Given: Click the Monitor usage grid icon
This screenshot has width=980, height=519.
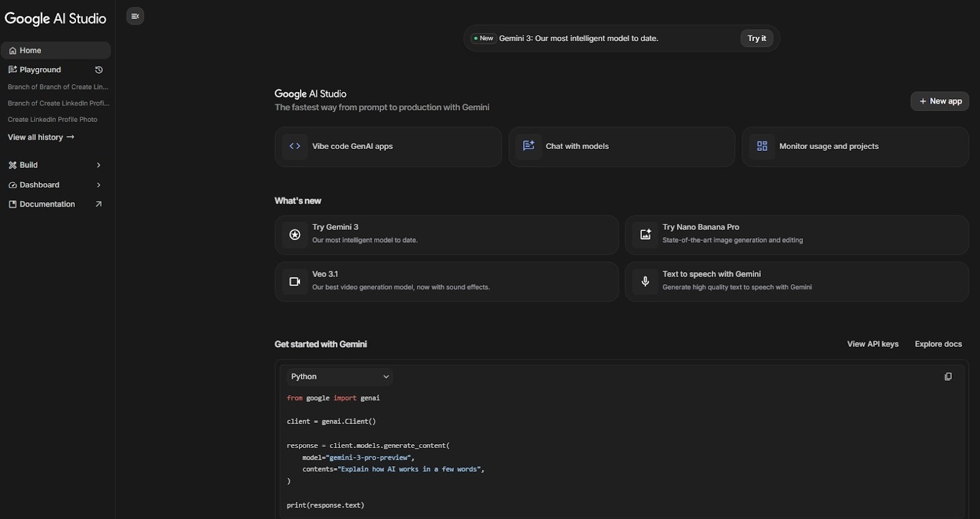Looking at the screenshot, I should (x=762, y=146).
